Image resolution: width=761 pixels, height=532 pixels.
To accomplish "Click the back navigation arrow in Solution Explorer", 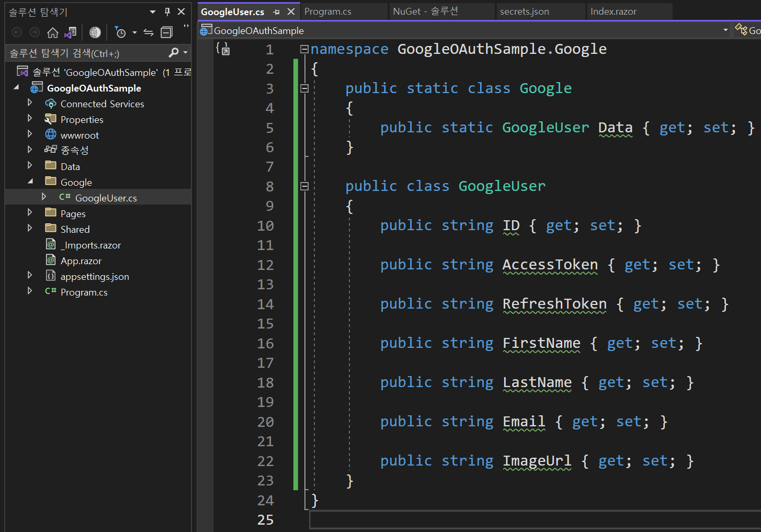I will coord(17,33).
